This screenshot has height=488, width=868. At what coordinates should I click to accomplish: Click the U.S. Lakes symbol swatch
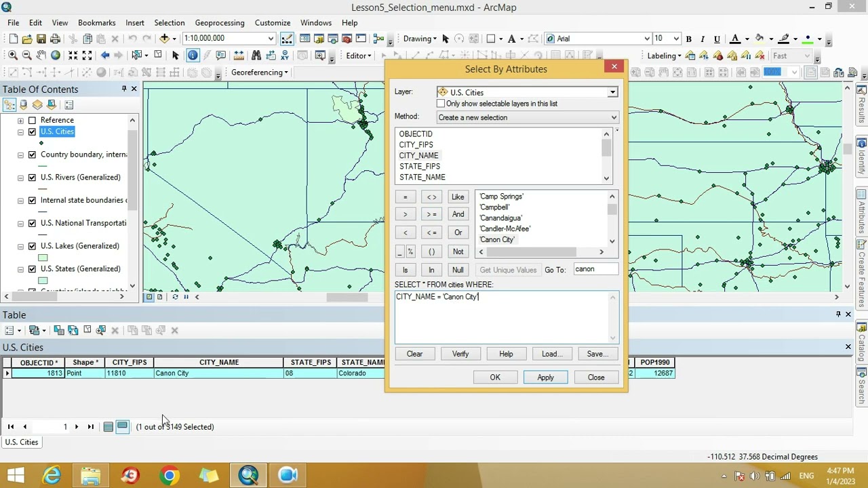(43, 258)
